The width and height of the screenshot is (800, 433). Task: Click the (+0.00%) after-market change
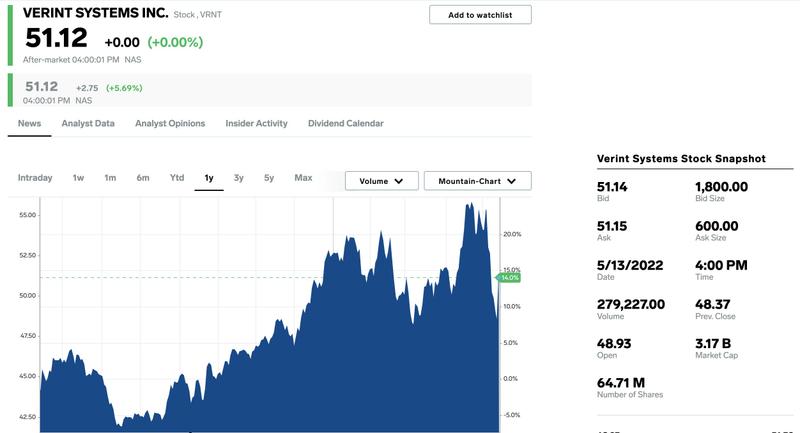pos(175,42)
